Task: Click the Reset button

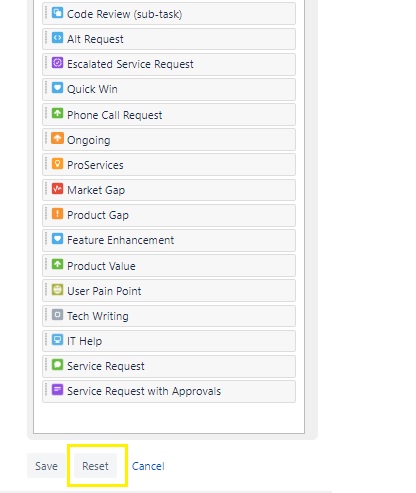Action: point(95,466)
